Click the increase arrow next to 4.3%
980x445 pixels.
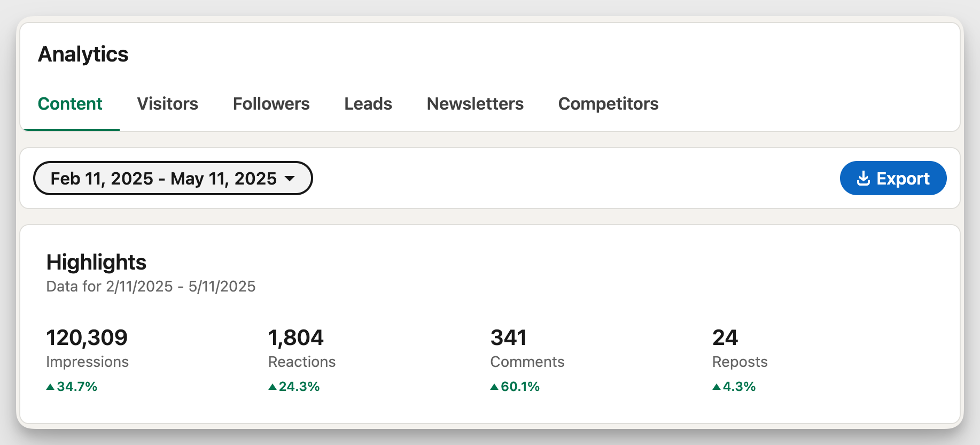[x=716, y=386]
